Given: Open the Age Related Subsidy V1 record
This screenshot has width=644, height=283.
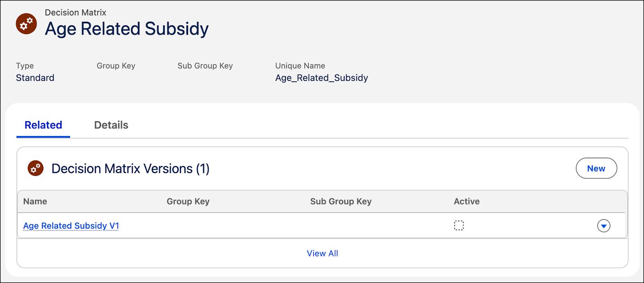Looking at the screenshot, I should pos(71,226).
